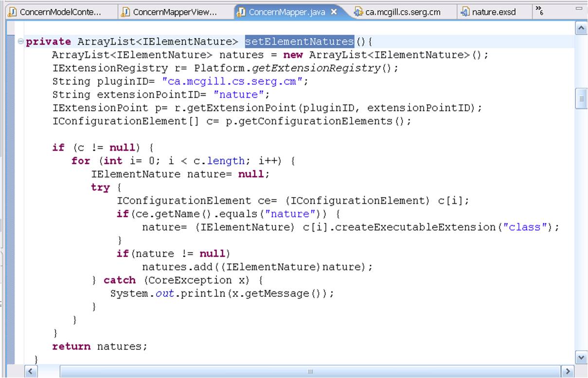Open the ConcernModelConte... editor tab
The width and height of the screenshot is (588, 378).
60,12
